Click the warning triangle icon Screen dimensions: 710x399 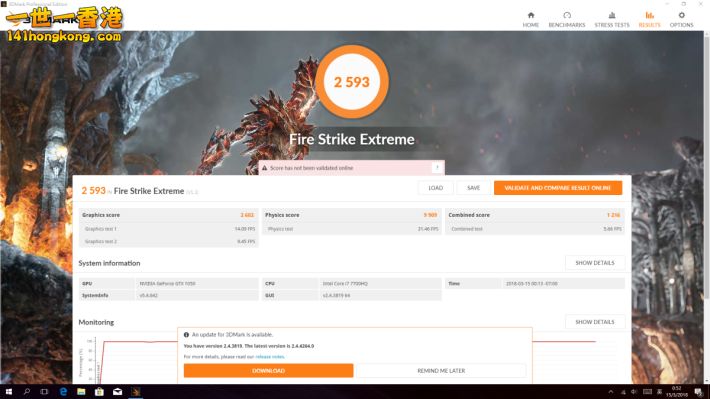click(x=264, y=168)
